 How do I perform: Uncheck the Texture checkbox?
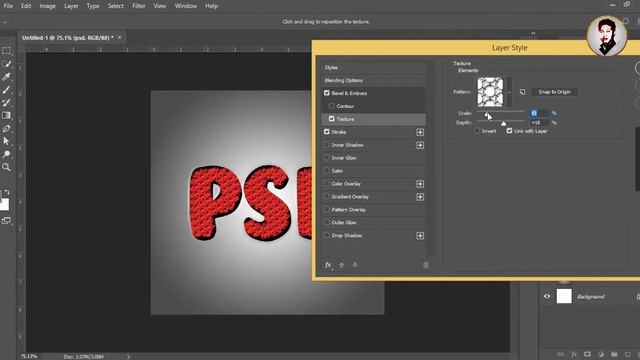click(x=332, y=119)
